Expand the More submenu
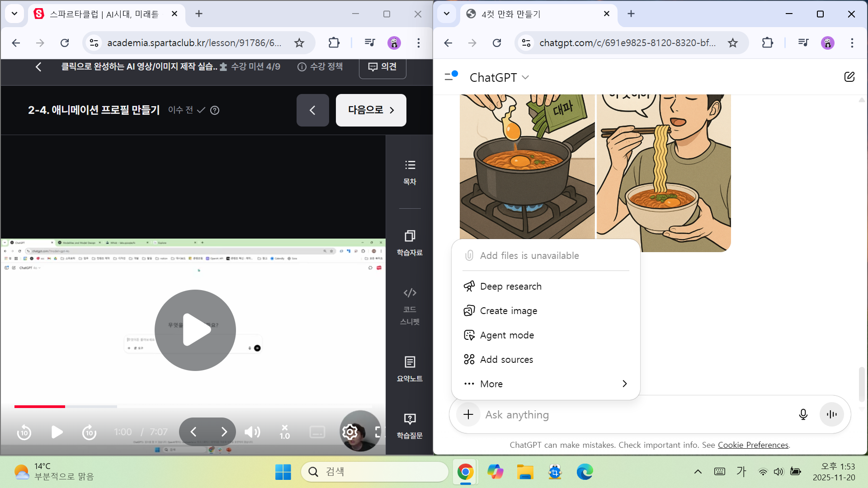Screen dimensions: 868x488 pos(546,384)
